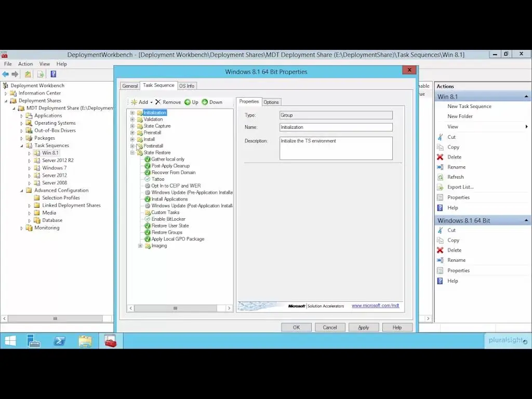Viewport: 532px width, 399px height.
Task: Expand the Initialization group
Action: [132, 113]
